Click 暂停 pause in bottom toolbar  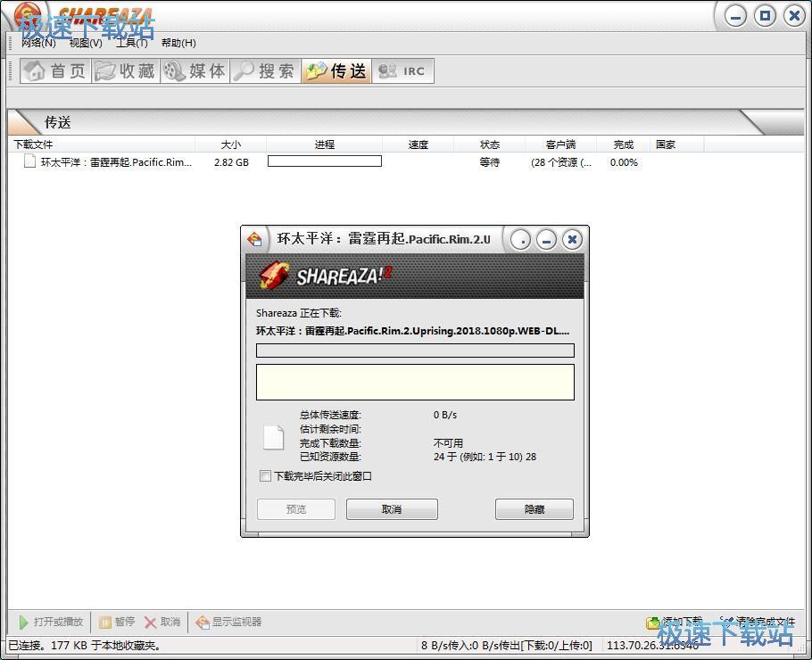pos(117,622)
